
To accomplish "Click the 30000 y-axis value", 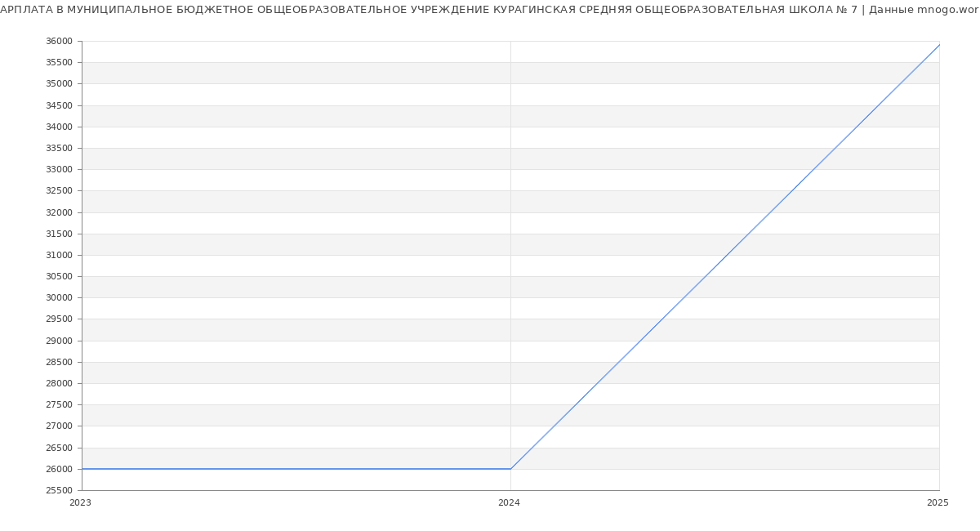I will click(x=59, y=298).
